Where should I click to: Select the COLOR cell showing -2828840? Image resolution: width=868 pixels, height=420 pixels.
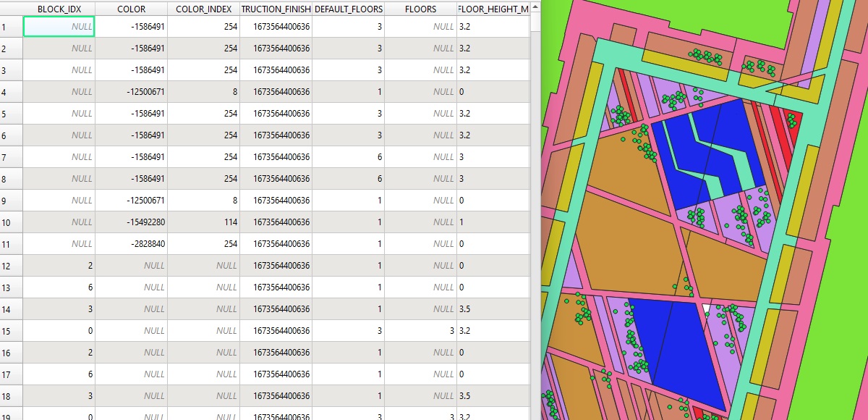pos(131,244)
